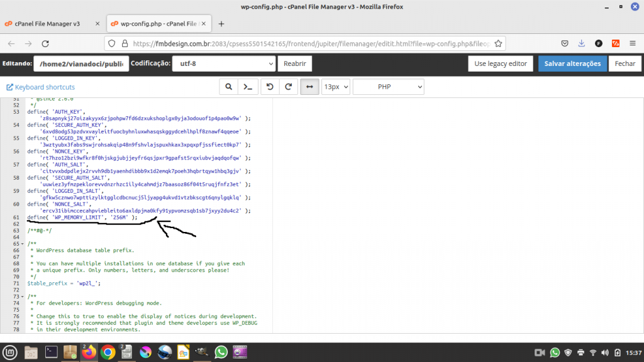Open Firefox downloads panel

(580, 45)
